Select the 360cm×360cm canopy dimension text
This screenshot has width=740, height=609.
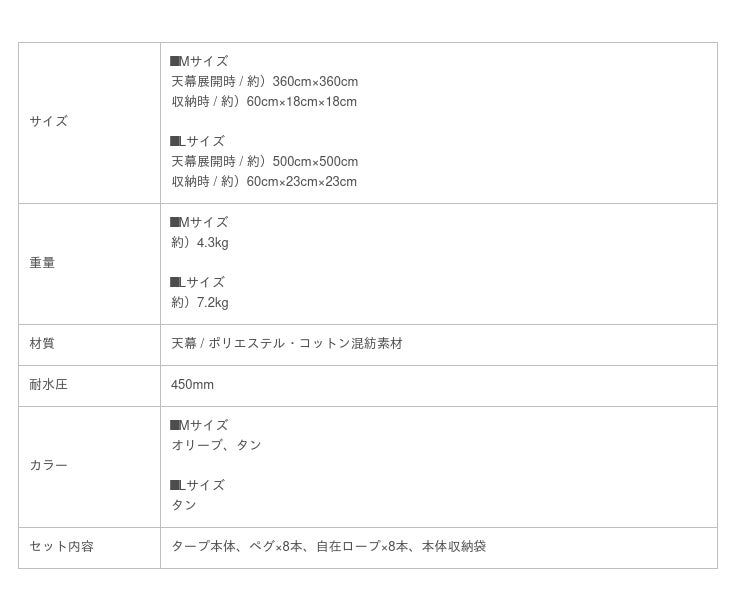tap(314, 82)
